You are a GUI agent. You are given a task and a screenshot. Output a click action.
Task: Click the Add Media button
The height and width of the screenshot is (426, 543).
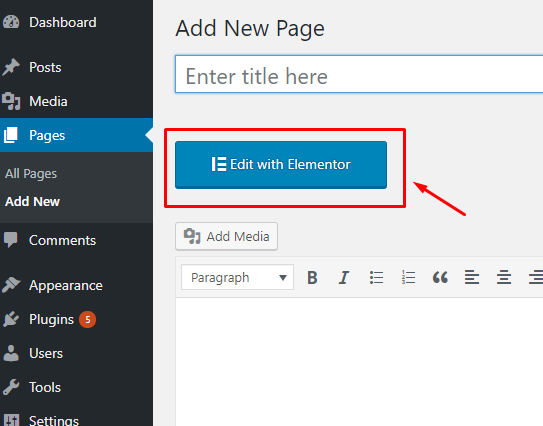tap(226, 236)
